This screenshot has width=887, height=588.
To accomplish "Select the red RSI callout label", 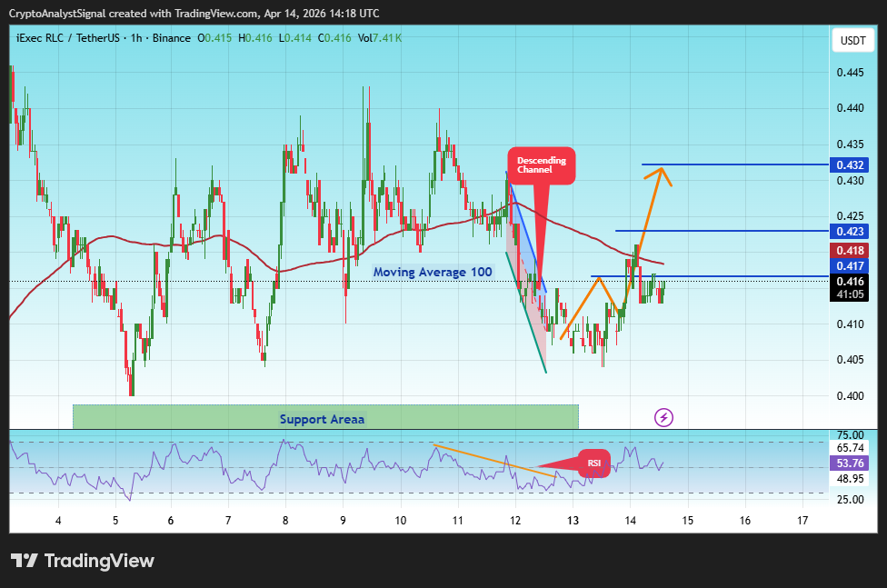I will pyautogui.click(x=594, y=463).
